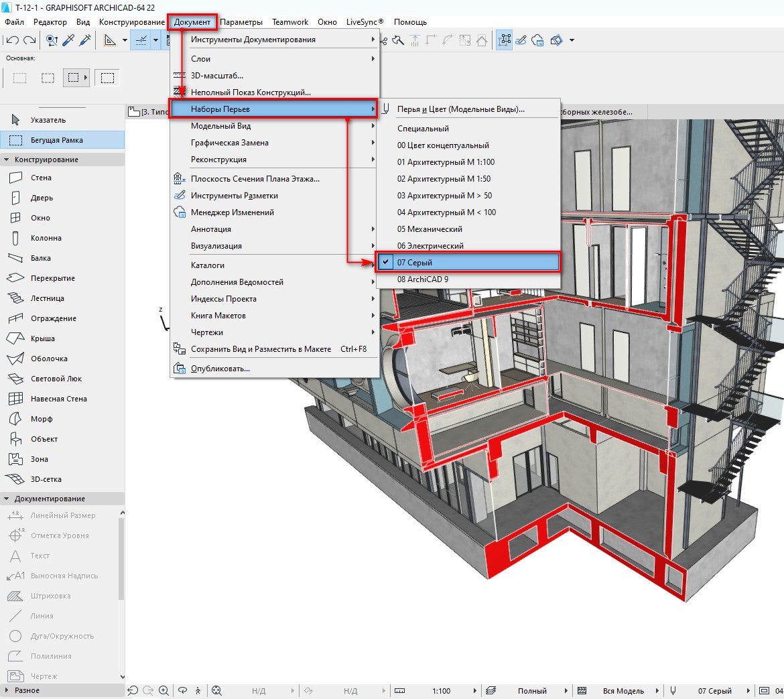This screenshot has width=784, height=699.
Task: Select the Arrow (Указатель) tool
Action: point(48,120)
